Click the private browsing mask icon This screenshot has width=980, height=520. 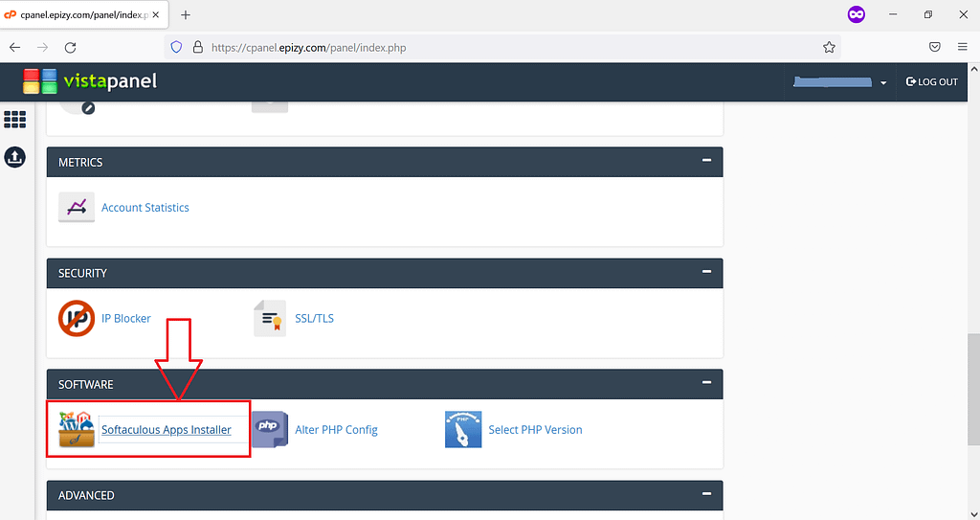pos(857,14)
